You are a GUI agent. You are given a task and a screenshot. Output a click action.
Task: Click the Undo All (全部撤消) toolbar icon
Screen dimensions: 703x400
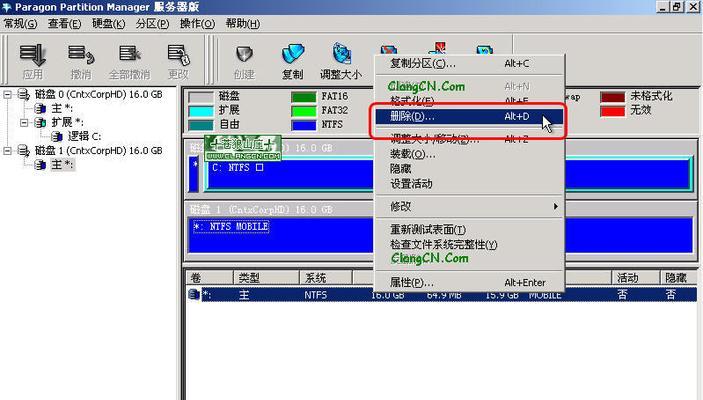[130, 55]
